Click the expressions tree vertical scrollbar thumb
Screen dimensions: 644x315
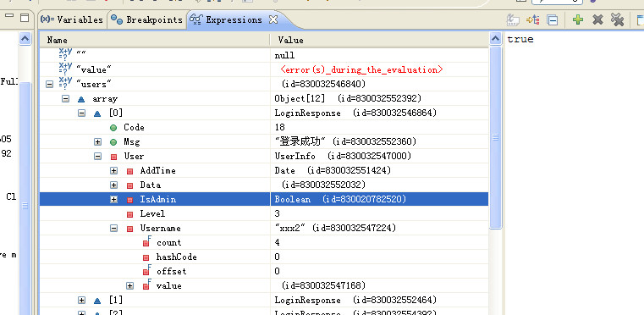pyautogui.click(x=495, y=138)
